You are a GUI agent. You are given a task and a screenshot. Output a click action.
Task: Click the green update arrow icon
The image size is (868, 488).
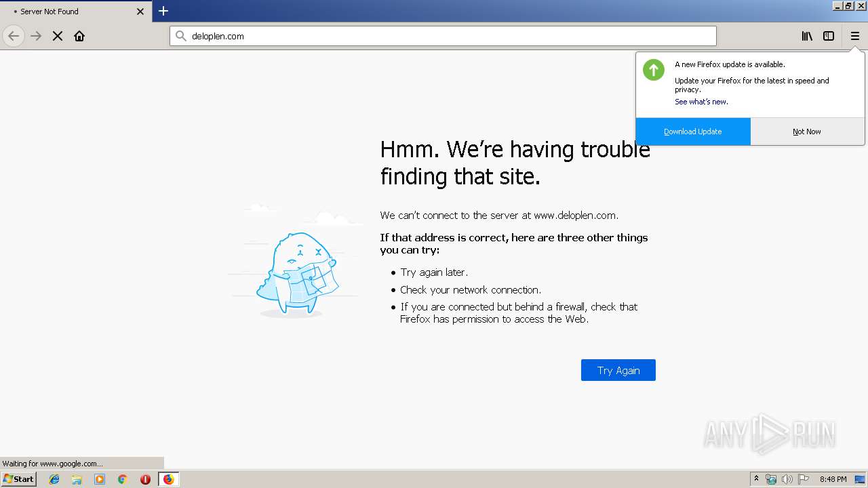tap(654, 70)
